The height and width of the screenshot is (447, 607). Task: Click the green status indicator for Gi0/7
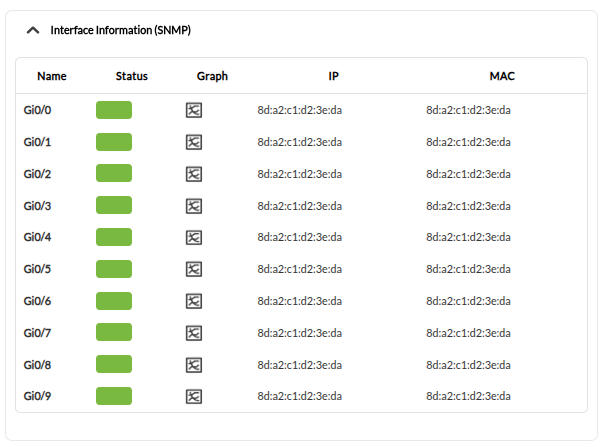114,332
